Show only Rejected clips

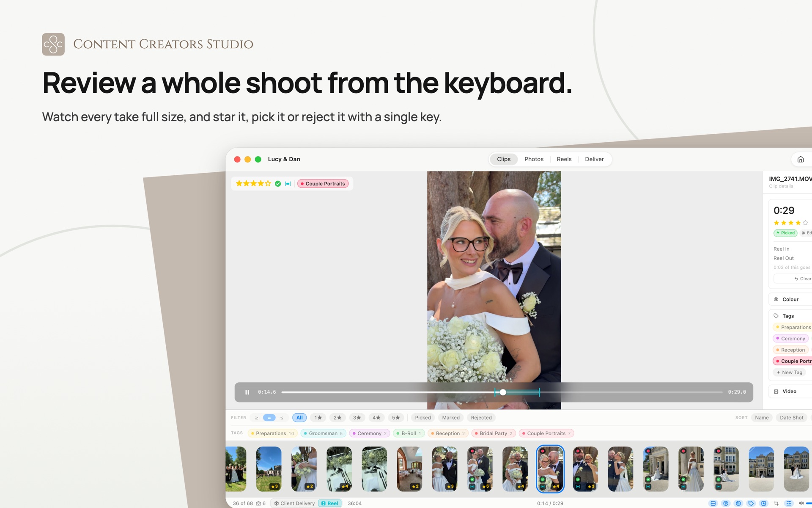click(481, 418)
